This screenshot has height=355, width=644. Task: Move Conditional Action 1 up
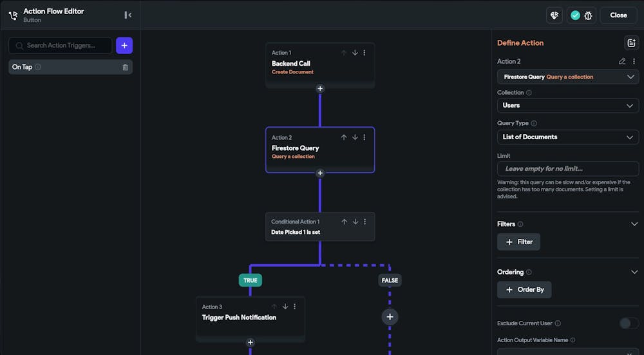click(344, 222)
